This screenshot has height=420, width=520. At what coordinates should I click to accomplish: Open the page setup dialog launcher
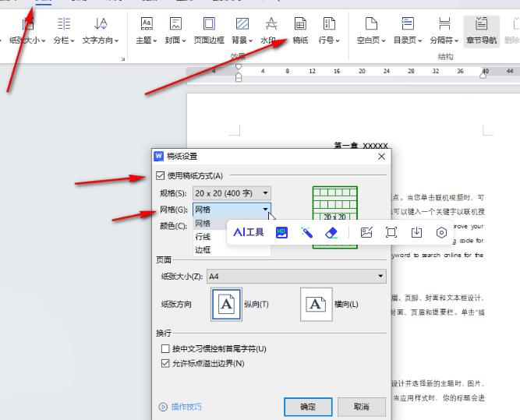(123, 59)
